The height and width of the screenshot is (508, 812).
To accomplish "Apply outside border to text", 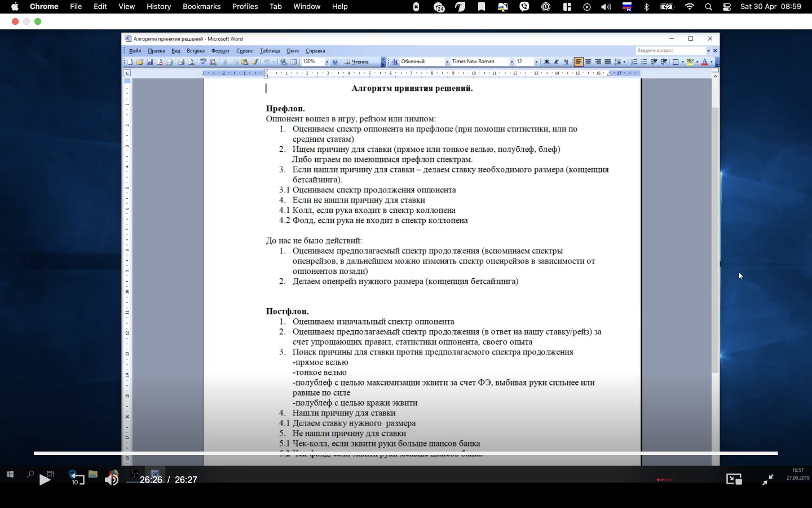I will pos(676,62).
